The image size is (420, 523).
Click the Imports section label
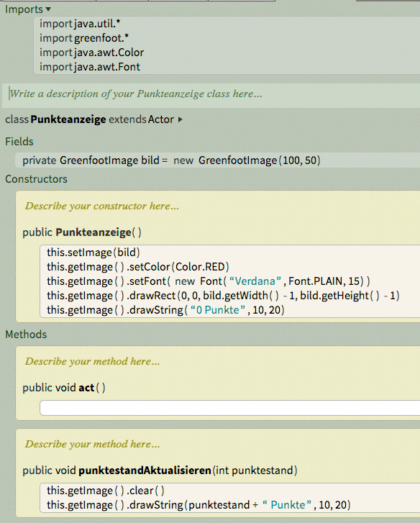click(x=24, y=9)
